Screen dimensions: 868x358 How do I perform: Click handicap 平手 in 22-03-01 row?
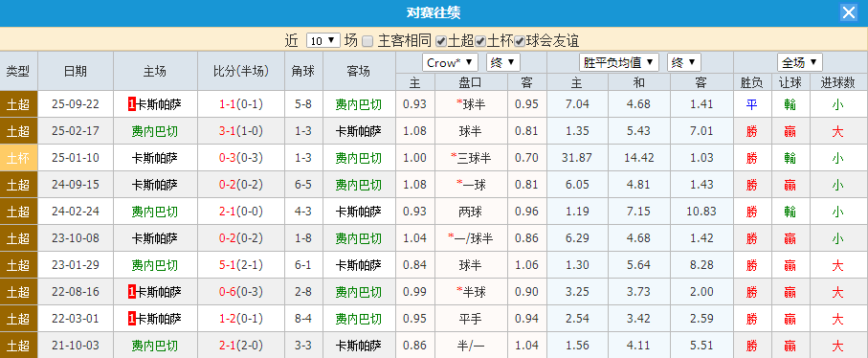tap(471, 319)
